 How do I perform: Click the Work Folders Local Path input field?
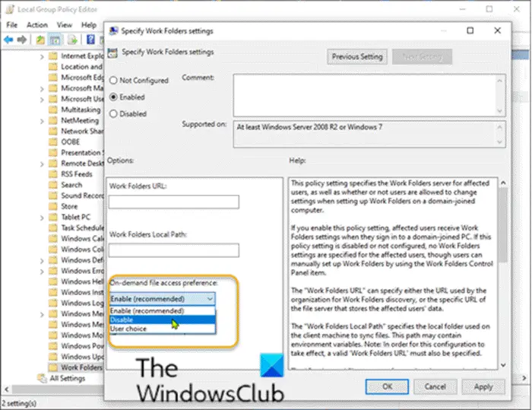tap(174, 250)
